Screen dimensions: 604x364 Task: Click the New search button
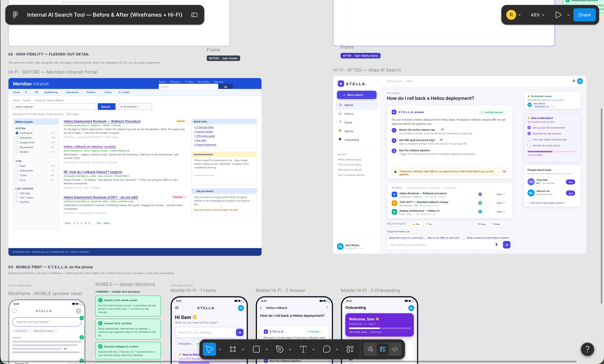click(x=357, y=95)
